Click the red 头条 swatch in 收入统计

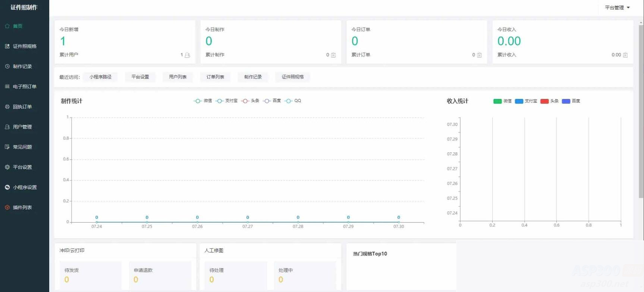[544, 101]
